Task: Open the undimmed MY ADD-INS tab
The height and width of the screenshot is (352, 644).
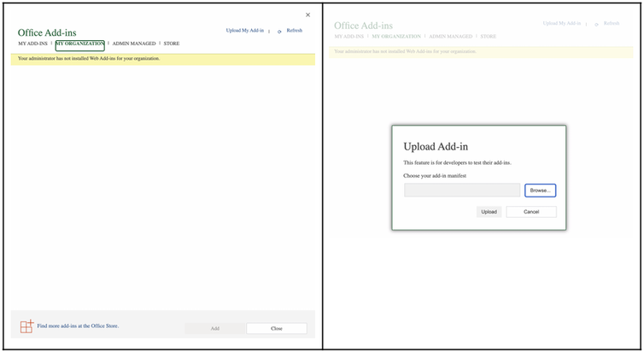Action: 33,44
